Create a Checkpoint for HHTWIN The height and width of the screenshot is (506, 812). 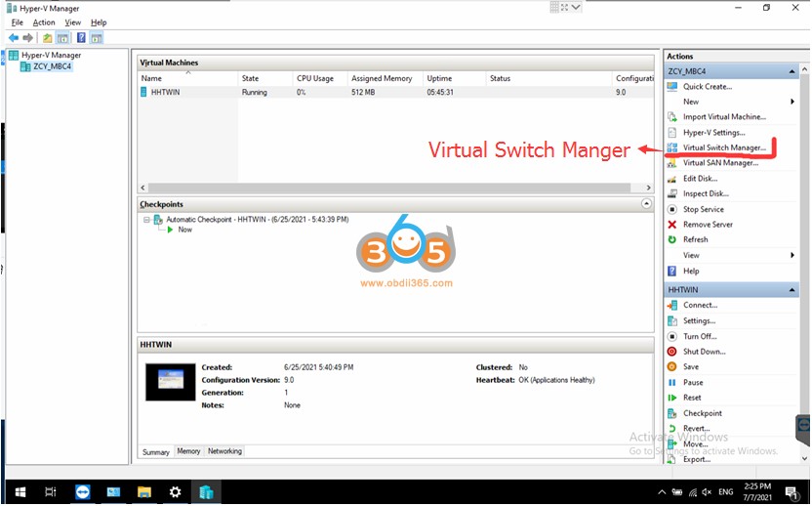(x=703, y=413)
